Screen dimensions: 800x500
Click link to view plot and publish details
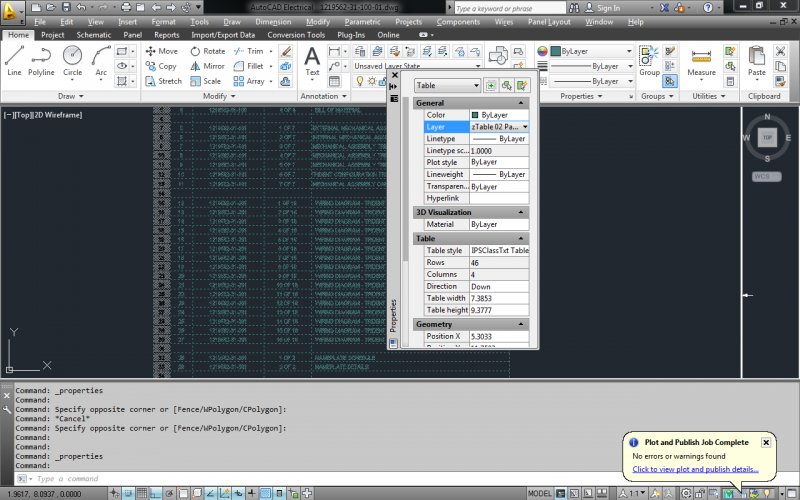click(695, 469)
